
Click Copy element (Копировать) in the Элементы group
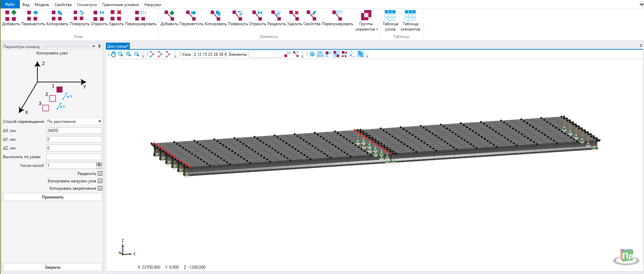click(x=216, y=18)
